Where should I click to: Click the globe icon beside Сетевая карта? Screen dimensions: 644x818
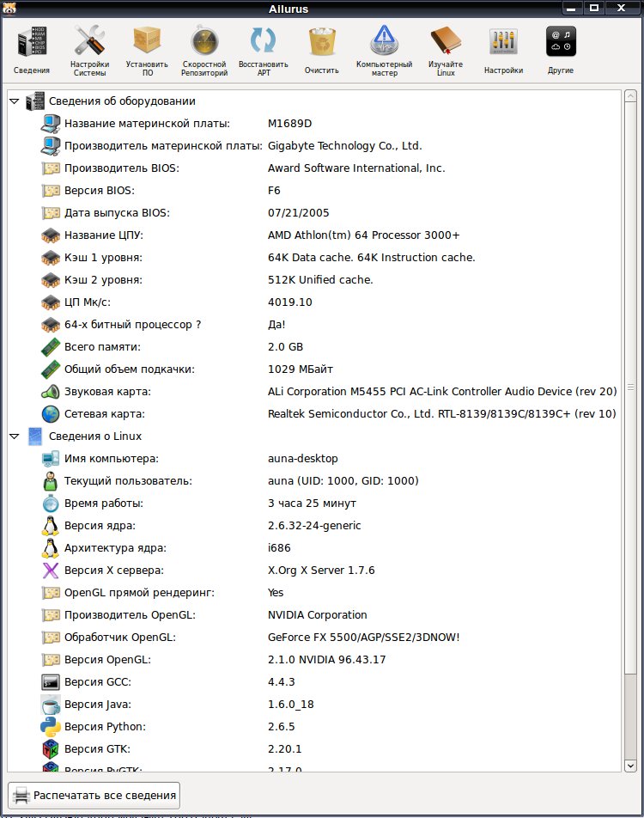pos(51,414)
